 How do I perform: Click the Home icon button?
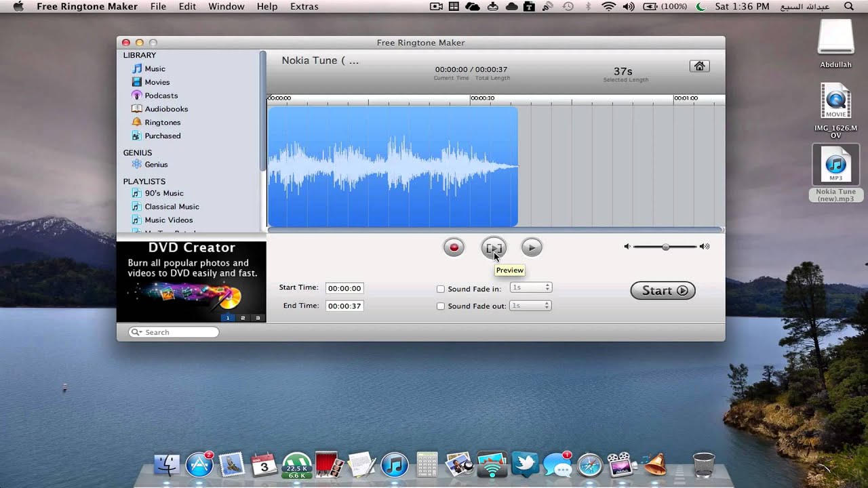click(x=699, y=66)
